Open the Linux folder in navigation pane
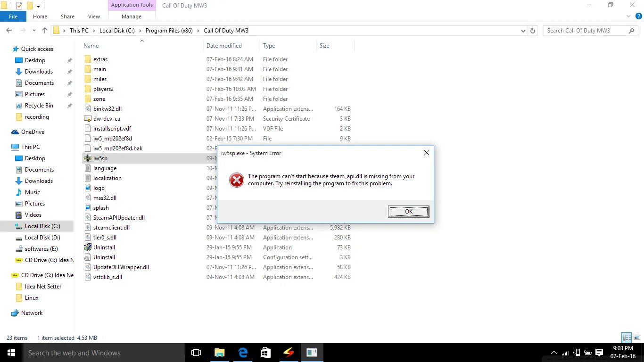This screenshot has width=644, height=362. 32,298
